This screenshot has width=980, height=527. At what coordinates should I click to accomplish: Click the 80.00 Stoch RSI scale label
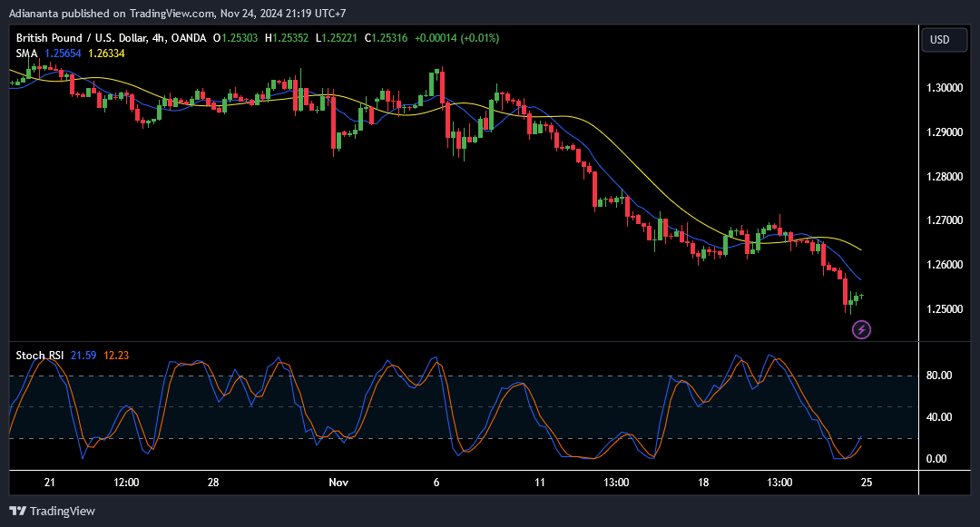pyautogui.click(x=939, y=376)
